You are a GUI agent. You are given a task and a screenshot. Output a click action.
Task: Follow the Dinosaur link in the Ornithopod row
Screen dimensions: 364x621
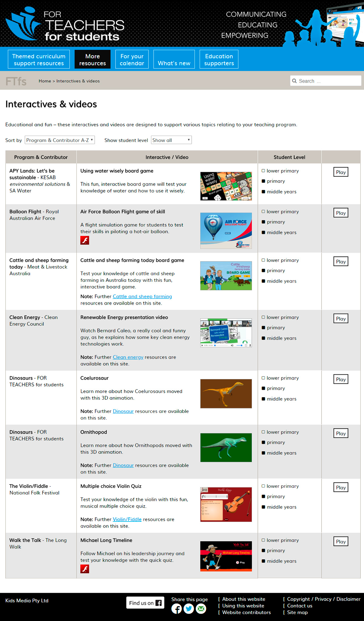(x=123, y=465)
